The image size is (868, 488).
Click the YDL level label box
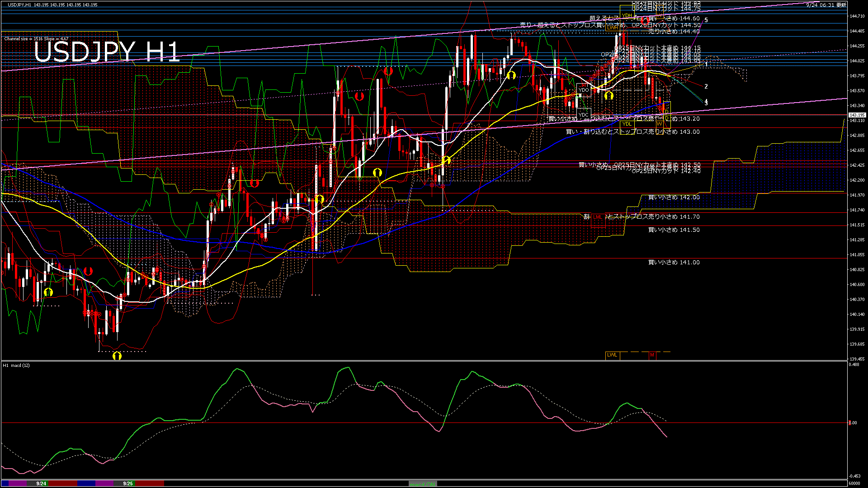627,124
